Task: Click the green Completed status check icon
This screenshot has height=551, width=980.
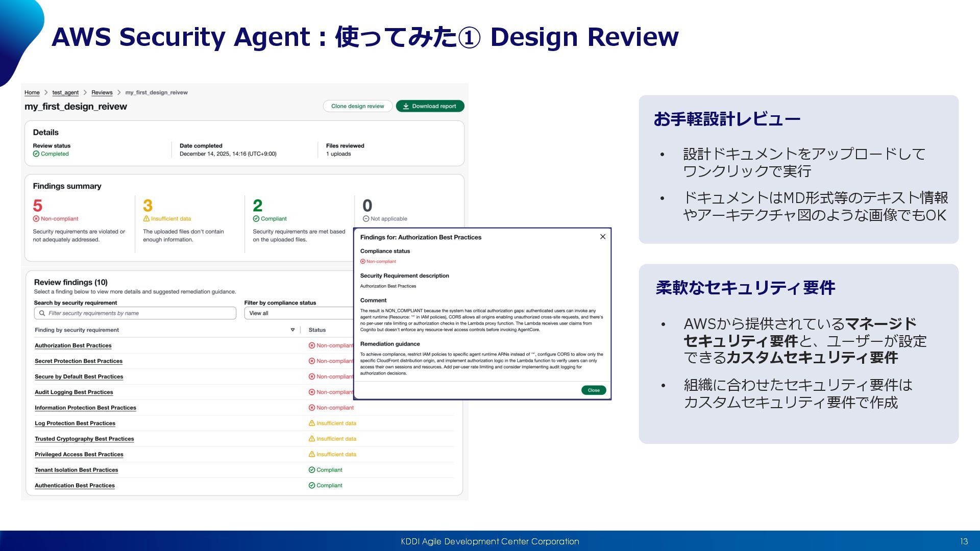Action: coord(36,154)
